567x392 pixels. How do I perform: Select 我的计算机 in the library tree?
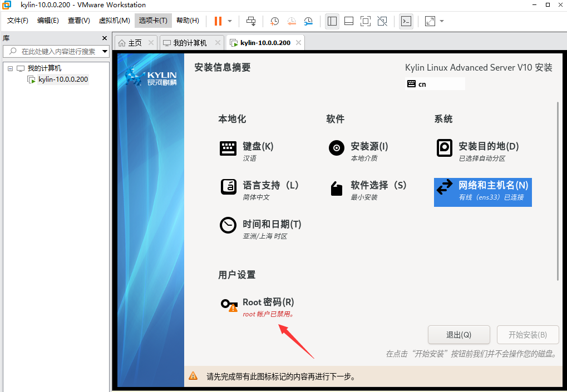[44, 68]
